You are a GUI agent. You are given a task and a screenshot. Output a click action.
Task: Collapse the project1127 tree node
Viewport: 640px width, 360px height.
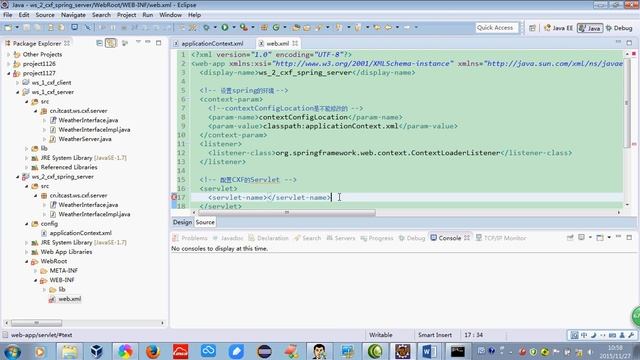[x=9, y=73]
